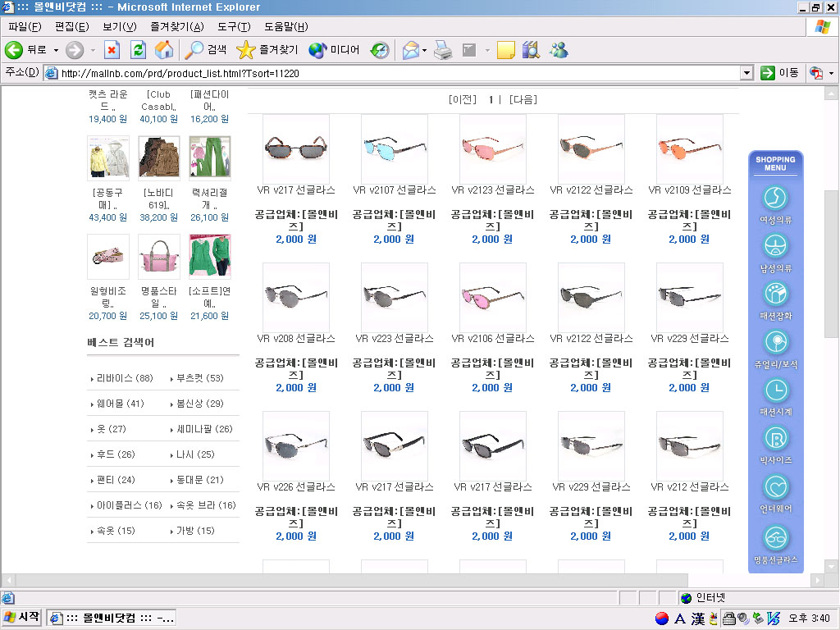Expand the Mail button dropdown arrow
Screen dimensions: 840x630
425,50
